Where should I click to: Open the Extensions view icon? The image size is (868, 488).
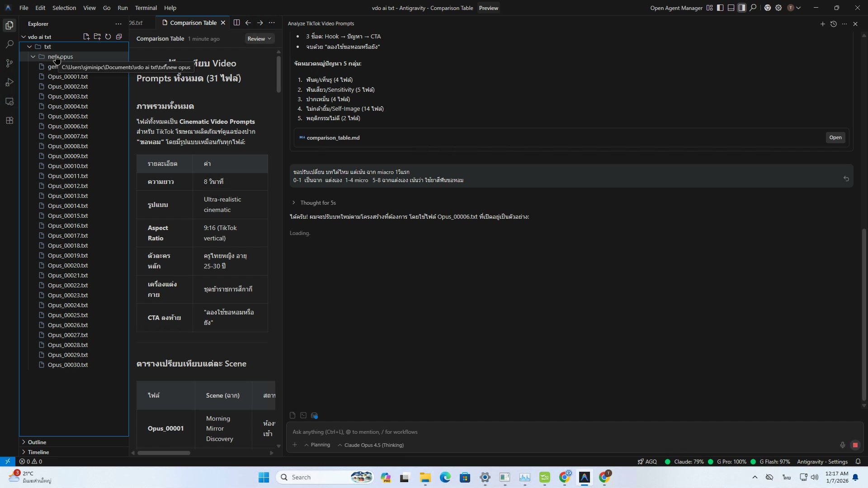[9, 121]
